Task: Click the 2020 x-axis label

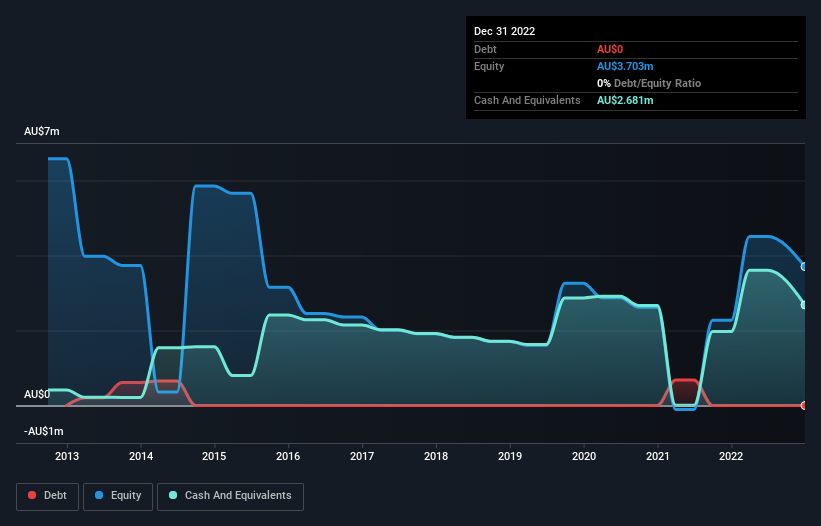Action: tap(584, 456)
